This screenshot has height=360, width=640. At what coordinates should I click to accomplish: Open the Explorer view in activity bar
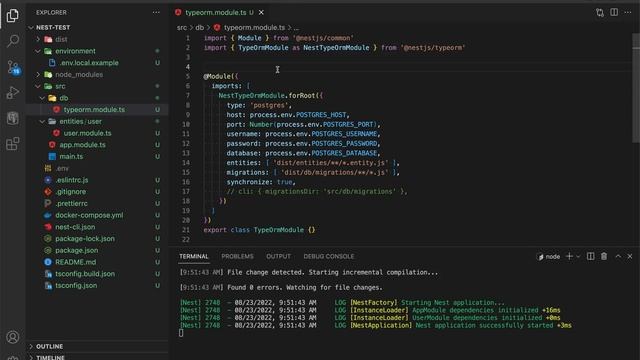tap(13, 15)
